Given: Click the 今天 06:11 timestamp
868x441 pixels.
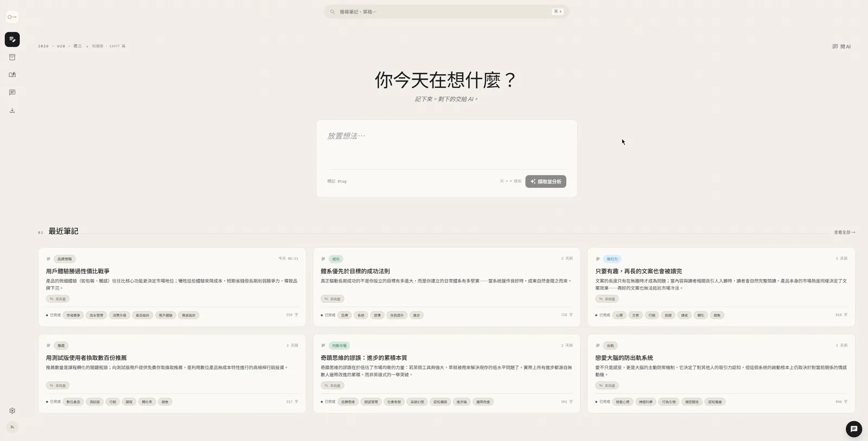Looking at the screenshot, I should (x=288, y=259).
